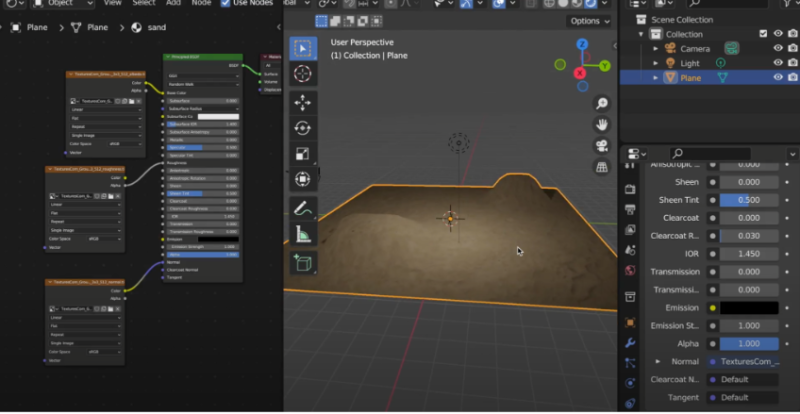The width and height of the screenshot is (800, 414).
Task: Activate the 3D Cursor tool
Action: click(303, 74)
